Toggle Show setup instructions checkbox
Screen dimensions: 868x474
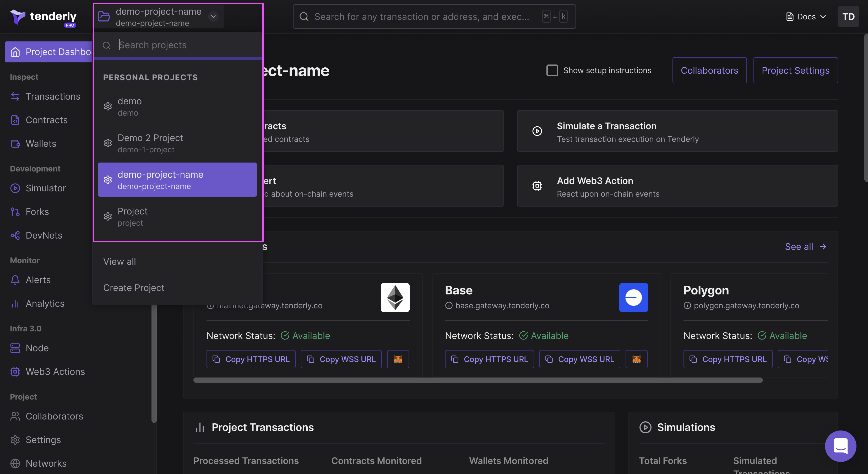[x=552, y=71]
